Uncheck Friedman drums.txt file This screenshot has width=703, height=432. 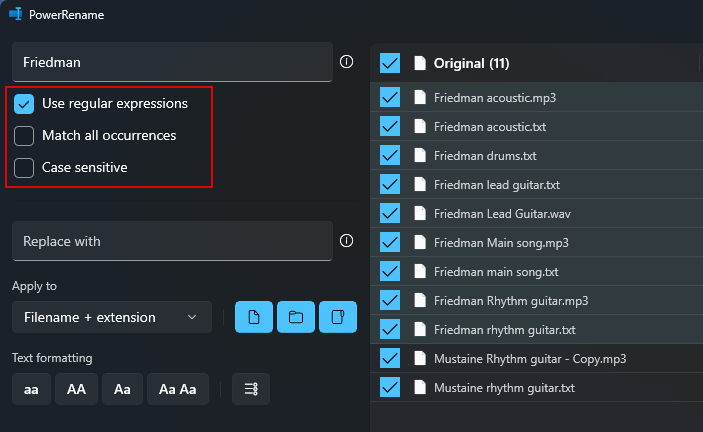[390, 156]
